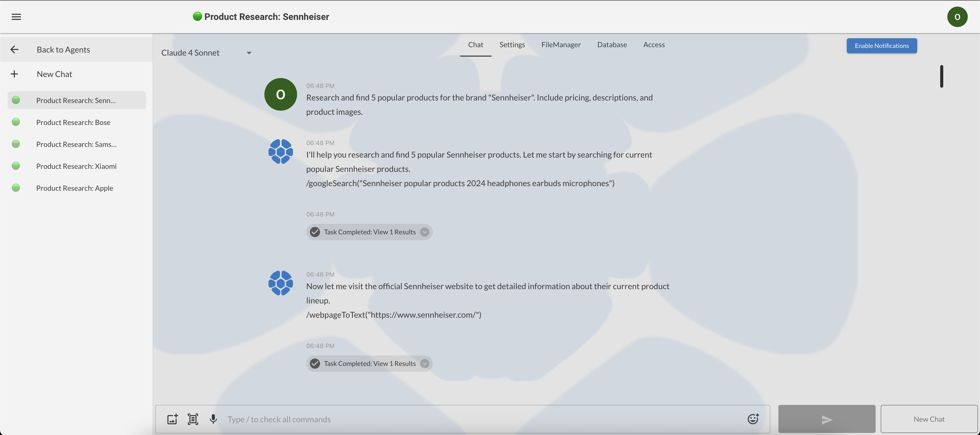Click the green dot beside Product Research: Sams...
This screenshot has height=435, width=980.
[16, 144]
